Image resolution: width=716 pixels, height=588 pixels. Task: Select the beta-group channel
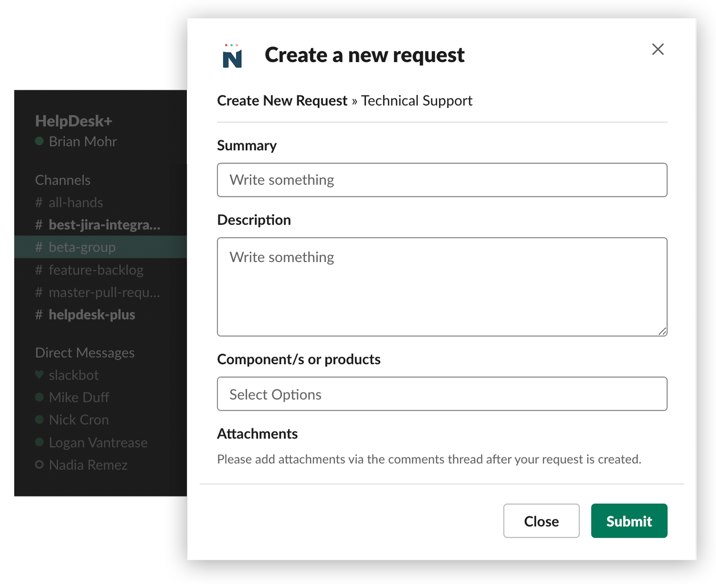coord(81,247)
